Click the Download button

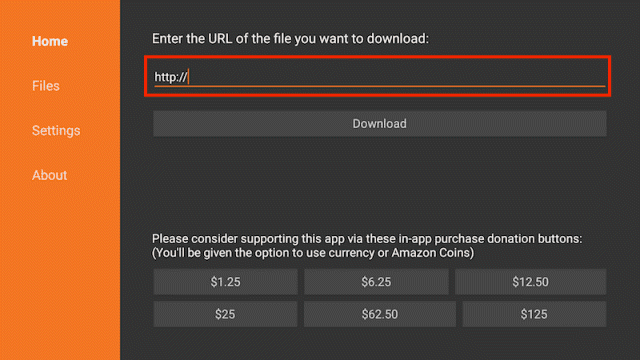point(380,124)
